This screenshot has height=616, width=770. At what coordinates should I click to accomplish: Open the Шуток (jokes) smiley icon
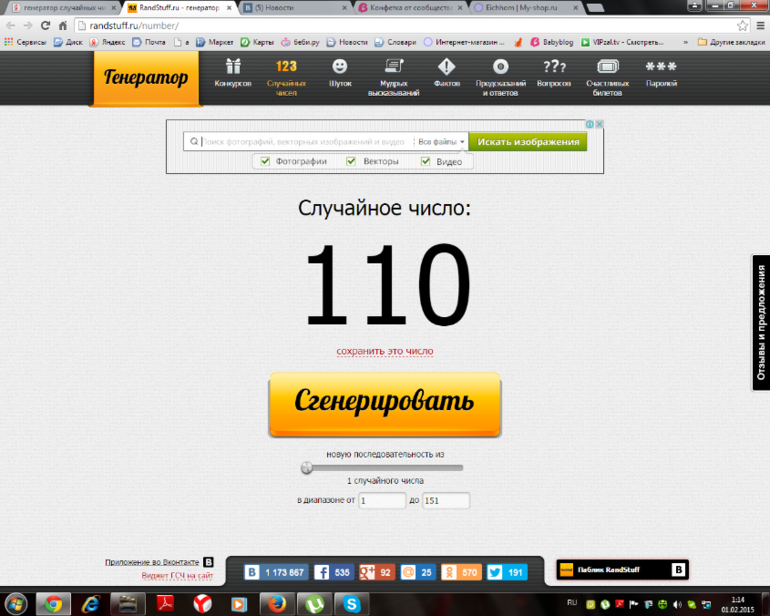tap(340, 68)
